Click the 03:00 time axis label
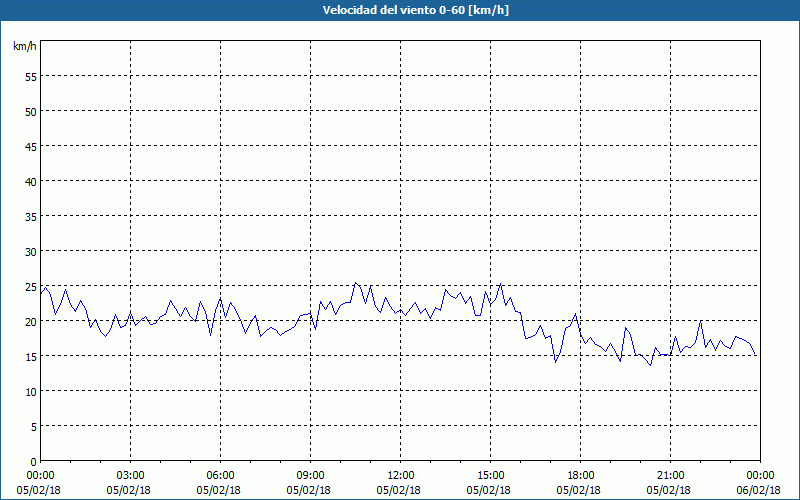 (x=131, y=476)
